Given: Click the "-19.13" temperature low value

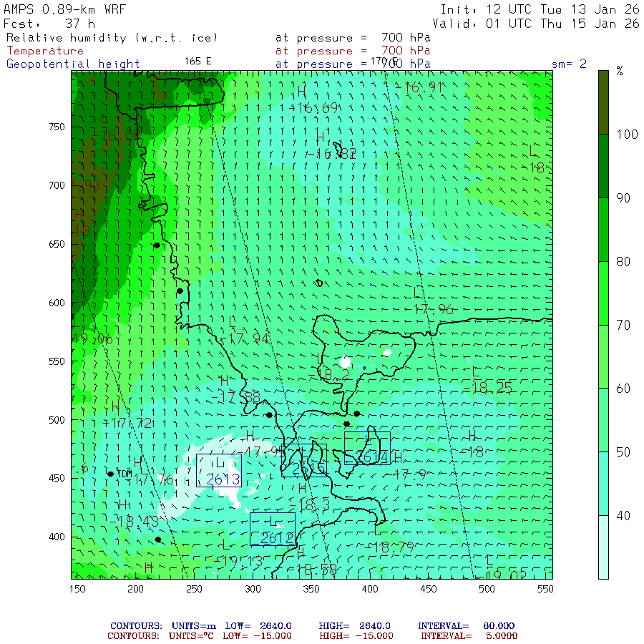Looking at the screenshot, I should (x=238, y=562).
